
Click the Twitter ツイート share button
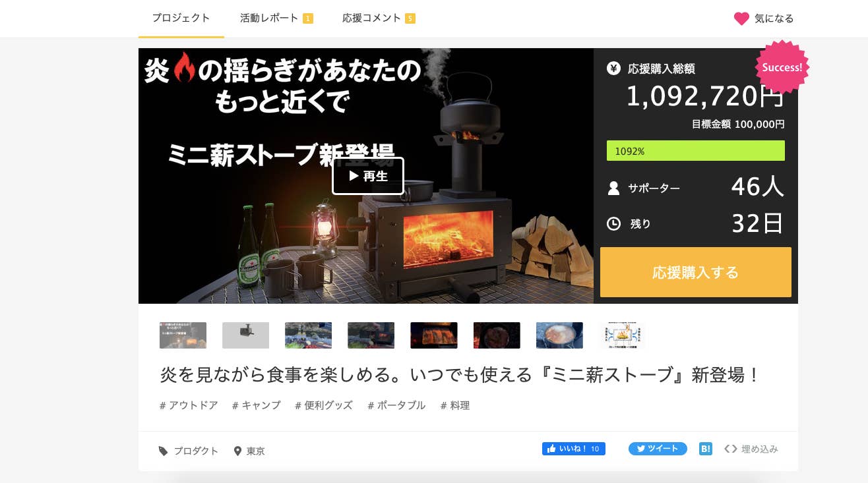658,449
